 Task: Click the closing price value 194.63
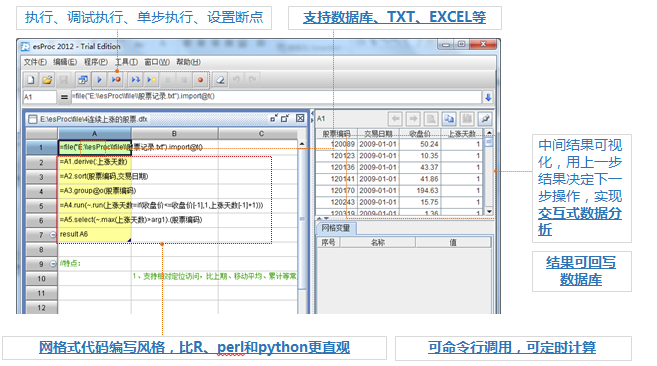(x=420, y=190)
